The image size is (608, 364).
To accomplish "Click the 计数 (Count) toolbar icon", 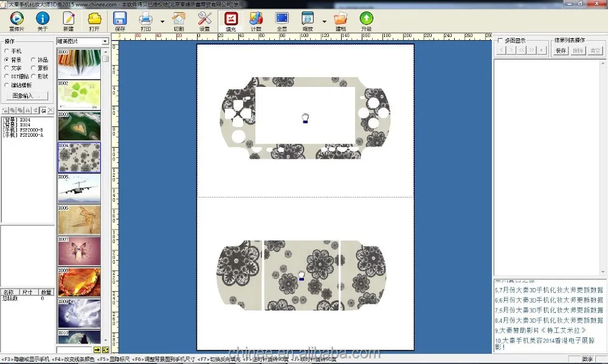I will point(256,19).
